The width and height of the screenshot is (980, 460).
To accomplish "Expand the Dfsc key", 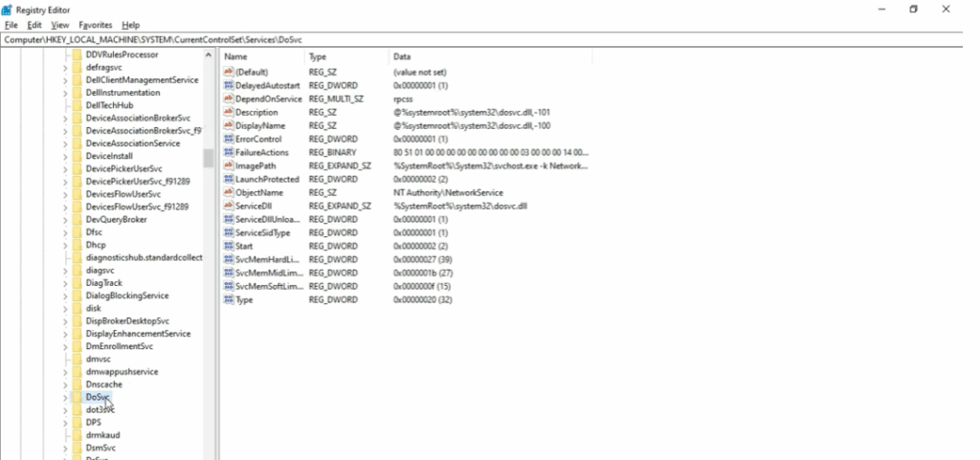I will [65, 232].
